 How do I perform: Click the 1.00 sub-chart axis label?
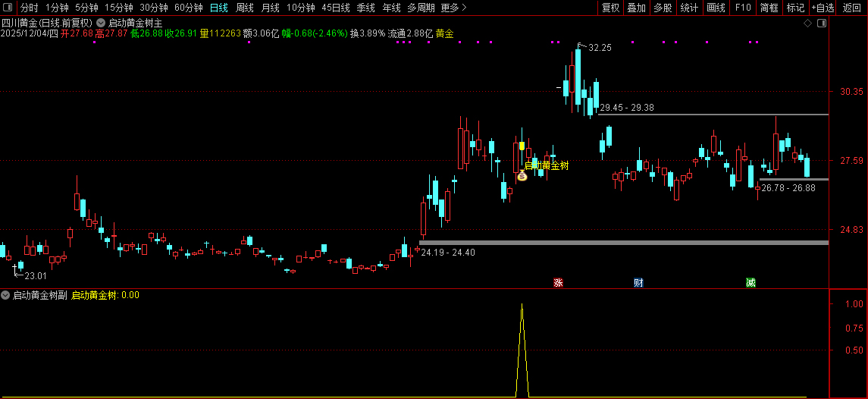854,303
